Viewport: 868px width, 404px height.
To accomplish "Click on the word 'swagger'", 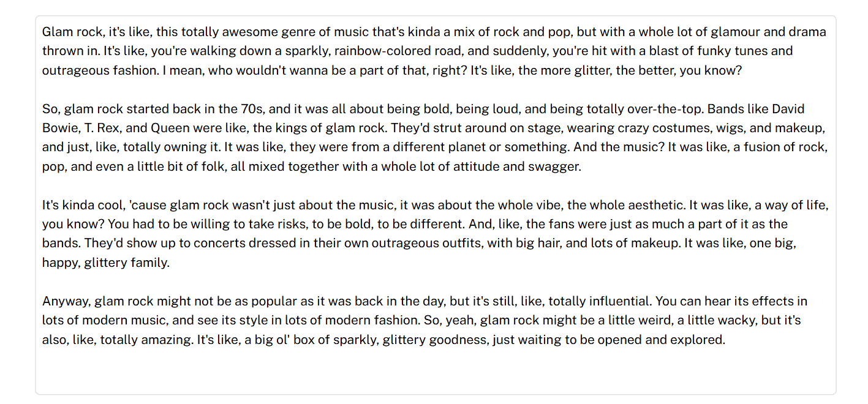I will [x=557, y=166].
